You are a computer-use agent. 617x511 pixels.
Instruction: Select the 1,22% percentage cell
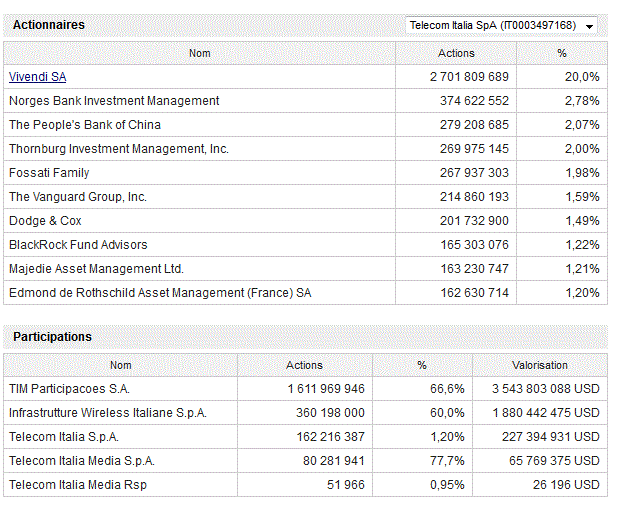(582, 245)
